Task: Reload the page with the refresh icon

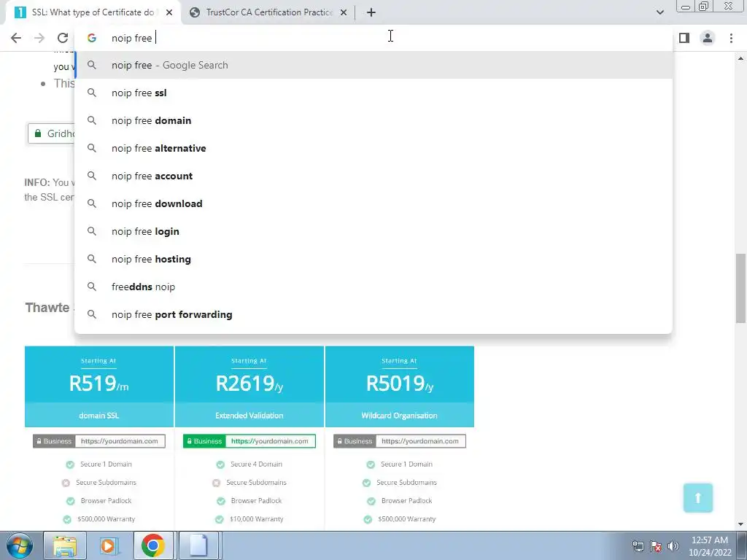Action: (x=63, y=38)
